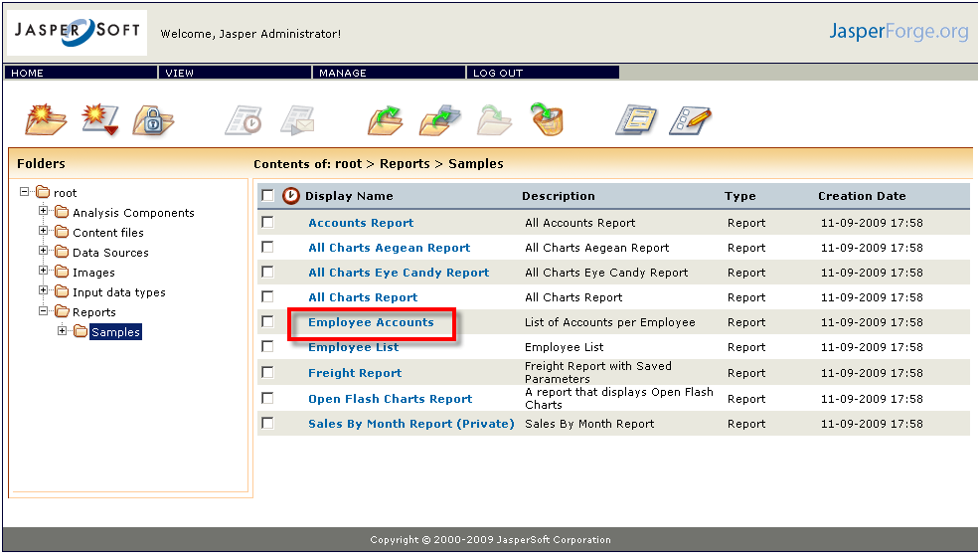
Task: Select the Samples folder label in tree
Action: [115, 331]
